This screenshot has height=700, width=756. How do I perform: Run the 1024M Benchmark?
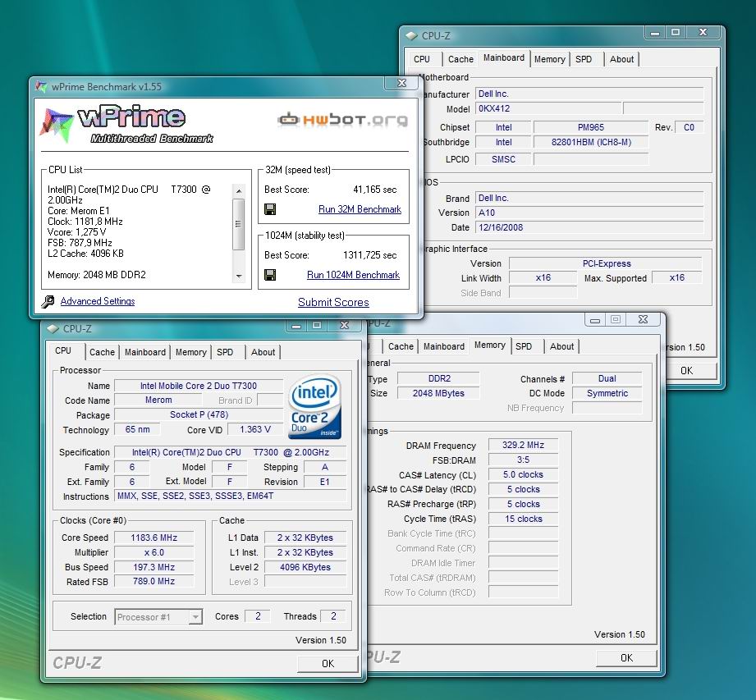[x=354, y=275]
